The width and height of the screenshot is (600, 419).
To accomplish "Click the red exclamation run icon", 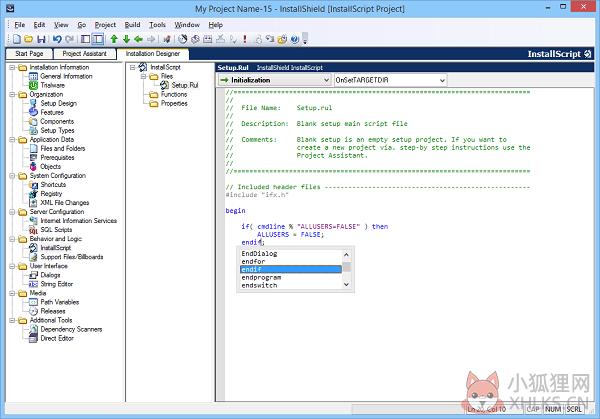I will tap(245, 39).
